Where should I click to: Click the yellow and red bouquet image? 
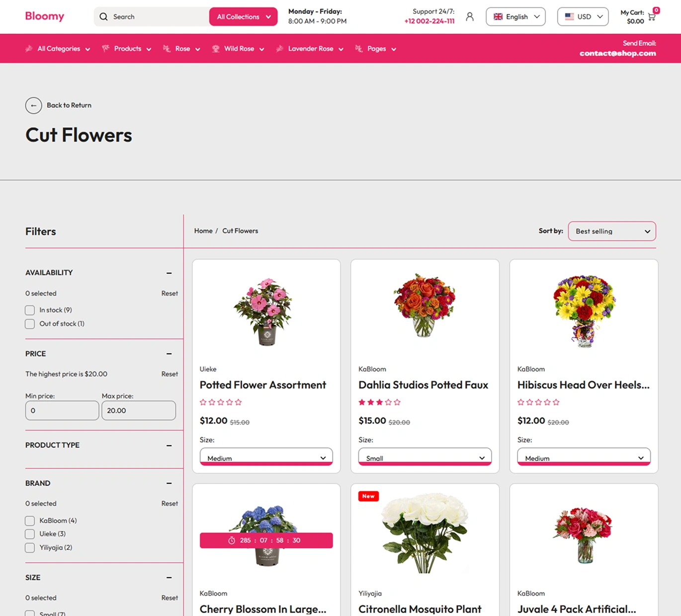[x=584, y=311]
